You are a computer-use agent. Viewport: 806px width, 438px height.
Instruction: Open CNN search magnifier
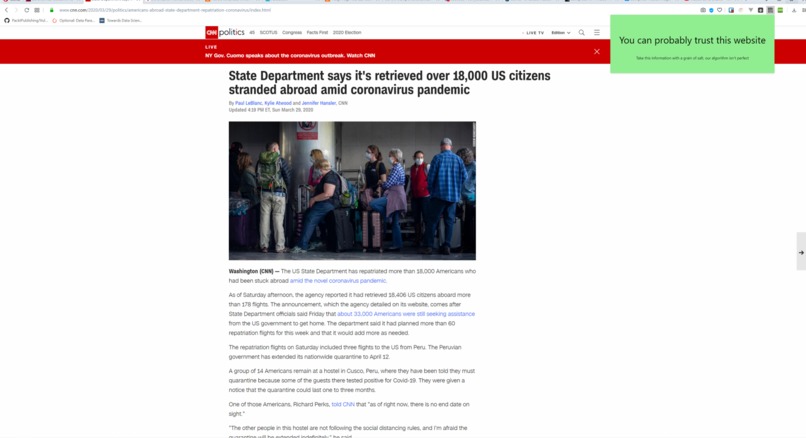(x=582, y=32)
